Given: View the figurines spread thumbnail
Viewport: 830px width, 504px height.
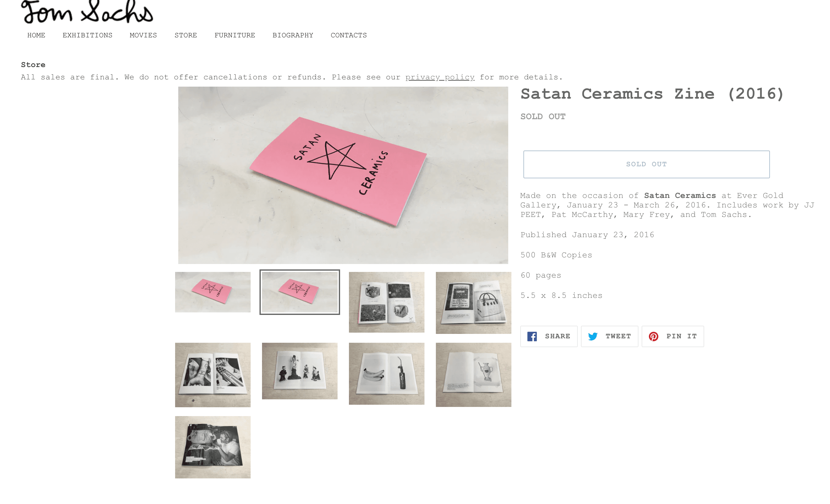Looking at the screenshot, I should click(299, 371).
